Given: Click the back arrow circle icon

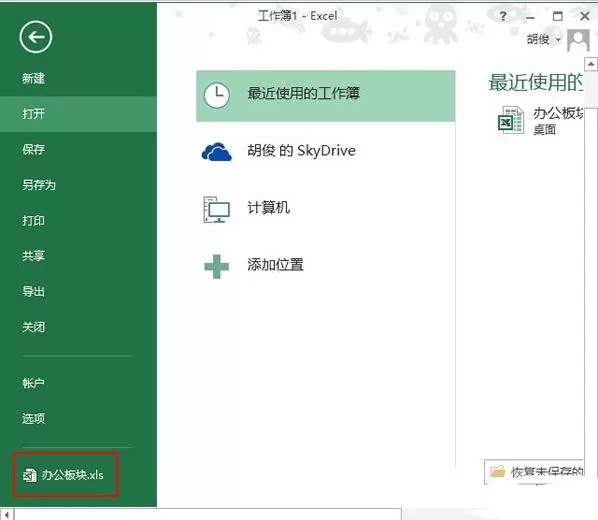Looking at the screenshot, I should [36, 37].
